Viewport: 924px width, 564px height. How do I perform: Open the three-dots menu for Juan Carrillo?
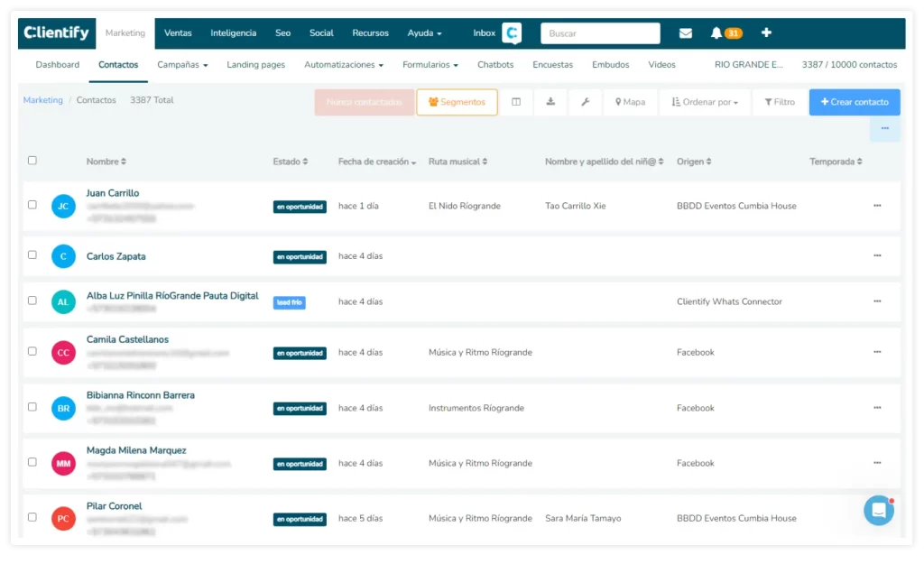877,206
